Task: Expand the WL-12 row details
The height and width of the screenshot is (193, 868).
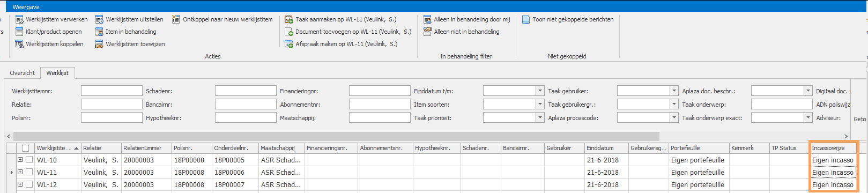Action: (x=20, y=184)
